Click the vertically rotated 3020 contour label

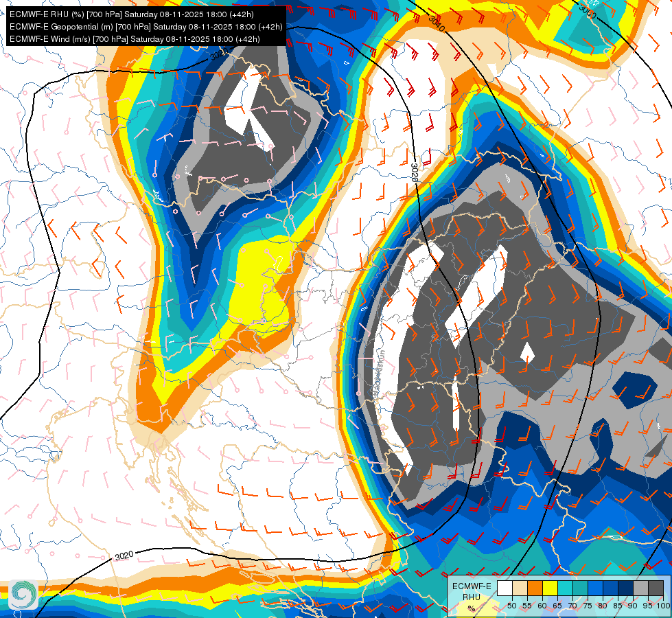(414, 172)
